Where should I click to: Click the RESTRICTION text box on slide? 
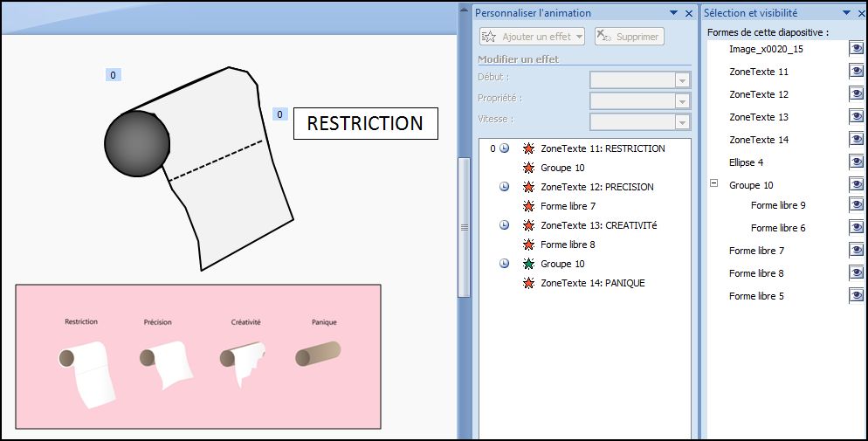point(365,123)
